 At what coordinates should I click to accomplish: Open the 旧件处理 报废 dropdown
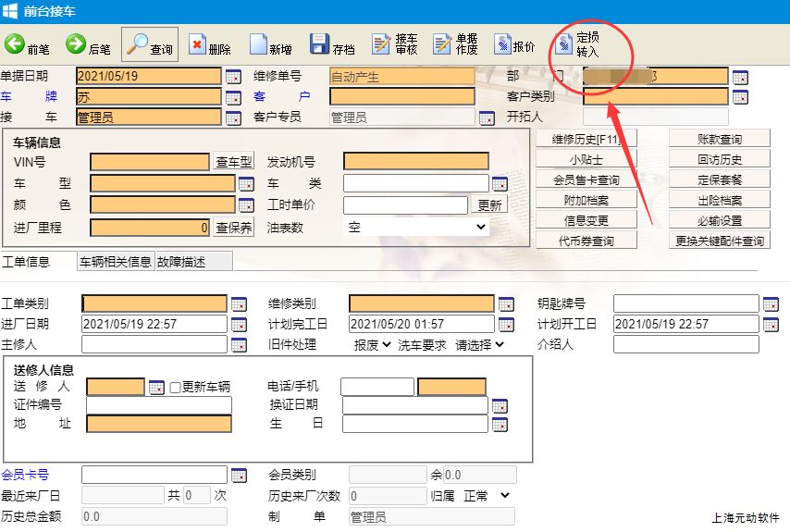[x=373, y=345]
